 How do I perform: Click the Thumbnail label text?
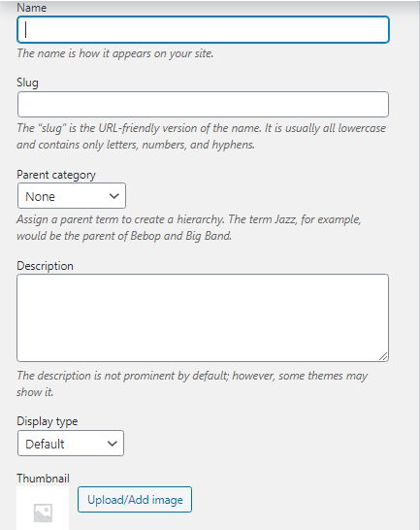pos(44,479)
